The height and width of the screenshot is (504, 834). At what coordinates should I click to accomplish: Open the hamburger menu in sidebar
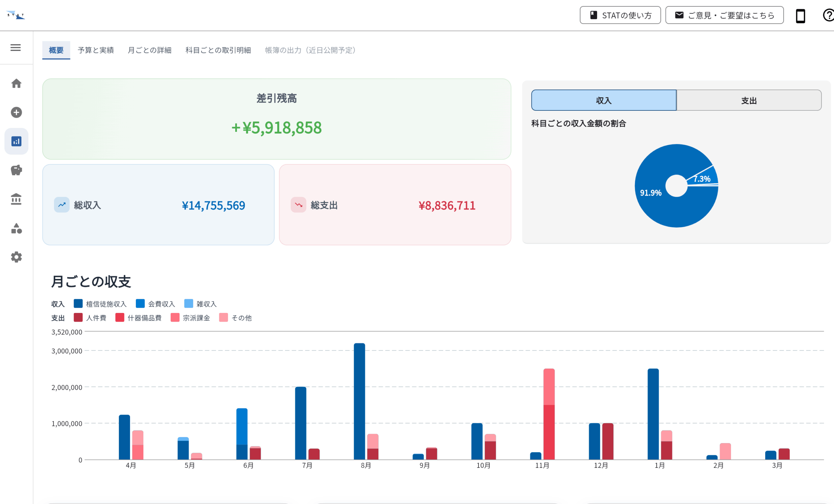[16, 48]
